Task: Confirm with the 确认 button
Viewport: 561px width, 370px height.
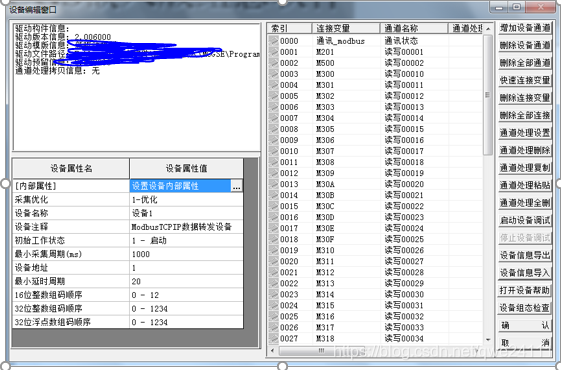Action: 525,326
